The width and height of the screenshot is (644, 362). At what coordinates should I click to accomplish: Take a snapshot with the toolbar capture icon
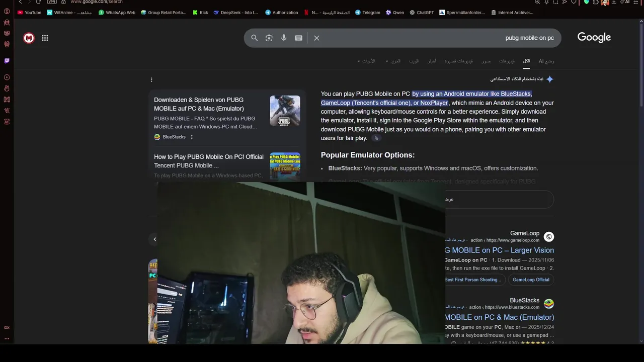click(x=555, y=2)
